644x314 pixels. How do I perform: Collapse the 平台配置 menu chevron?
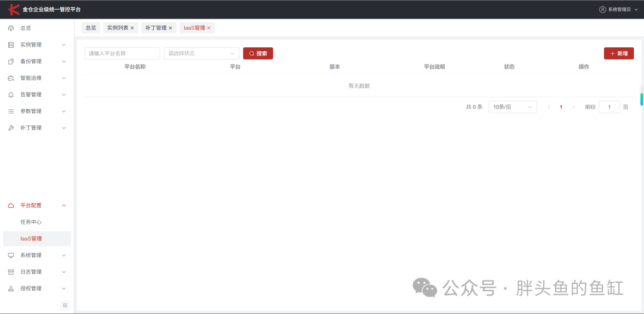point(64,205)
